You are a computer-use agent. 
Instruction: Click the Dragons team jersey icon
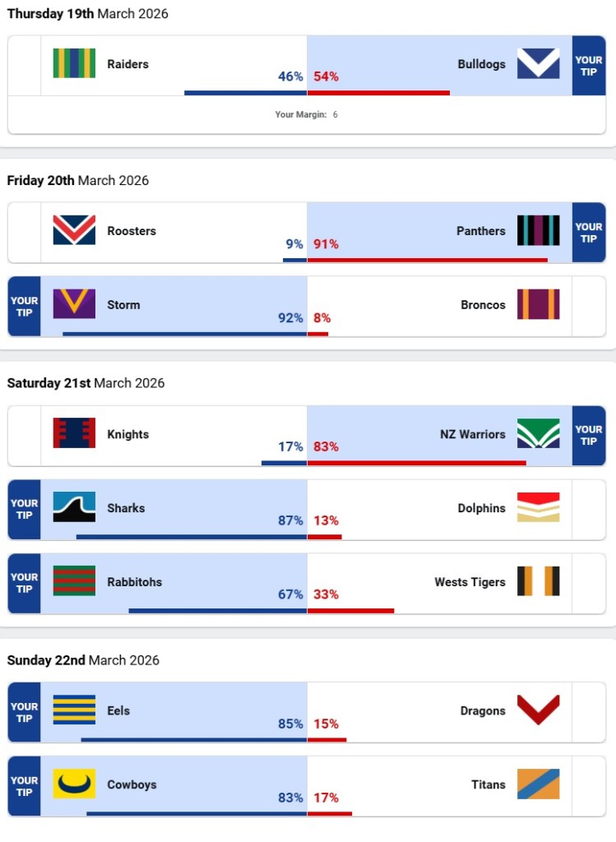click(x=539, y=710)
